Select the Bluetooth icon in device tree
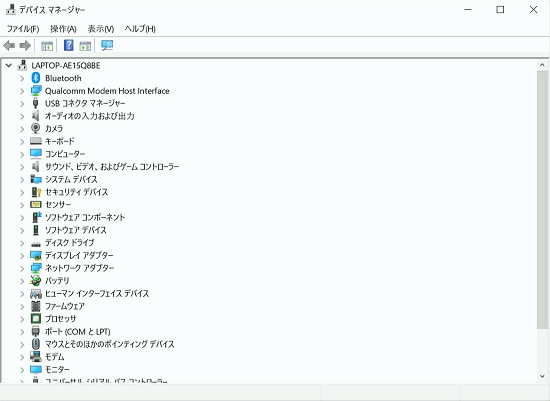 pyautogui.click(x=35, y=78)
